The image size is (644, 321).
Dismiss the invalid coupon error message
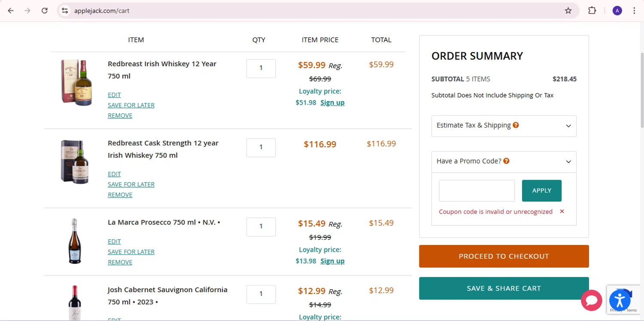(x=562, y=212)
